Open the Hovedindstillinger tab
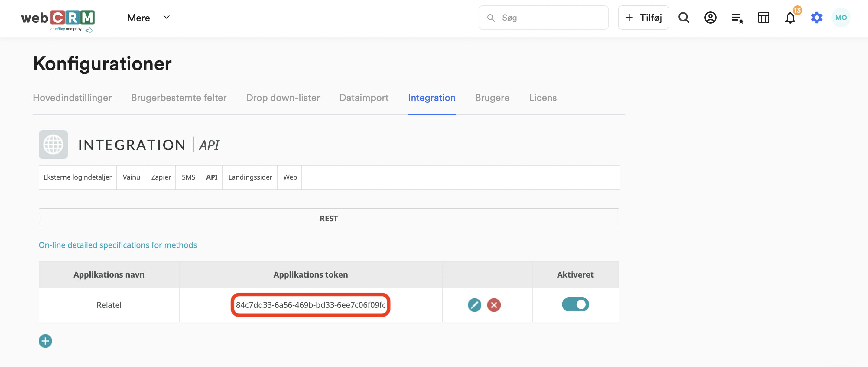The width and height of the screenshot is (868, 367). pos(72,98)
